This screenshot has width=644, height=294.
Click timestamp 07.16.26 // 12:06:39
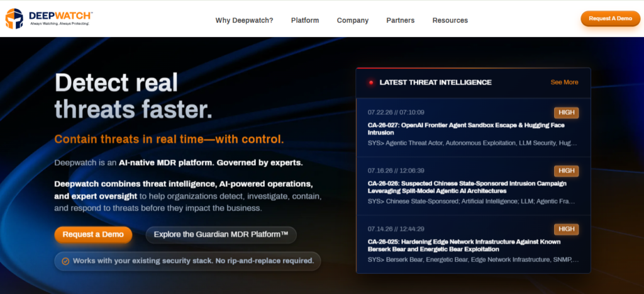click(x=396, y=171)
